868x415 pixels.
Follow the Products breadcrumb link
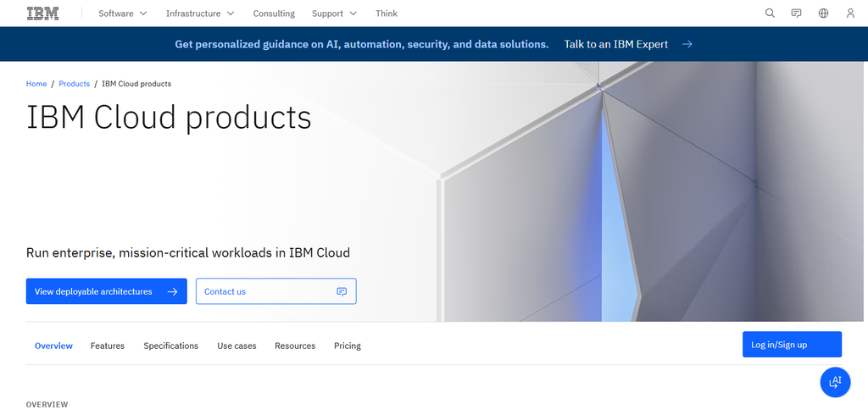[x=75, y=84]
